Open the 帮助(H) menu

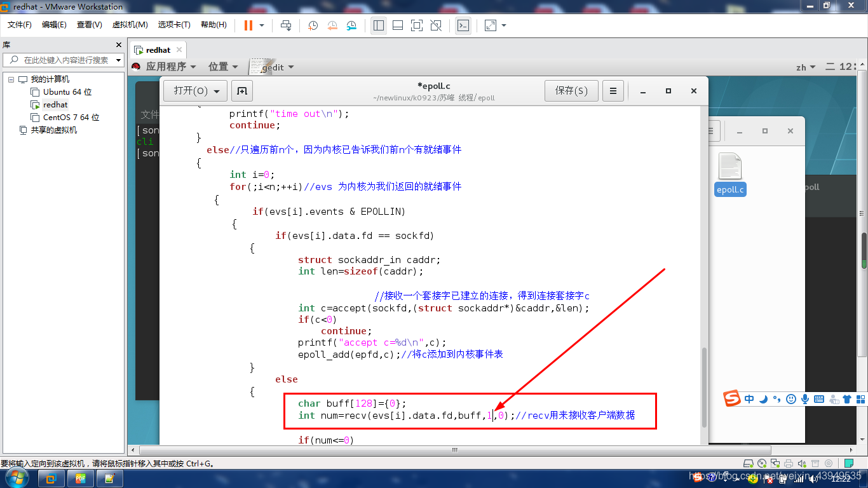coord(214,25)
